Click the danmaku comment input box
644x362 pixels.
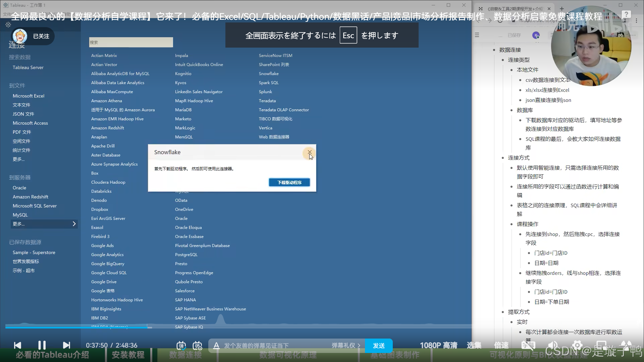[275, 346]
